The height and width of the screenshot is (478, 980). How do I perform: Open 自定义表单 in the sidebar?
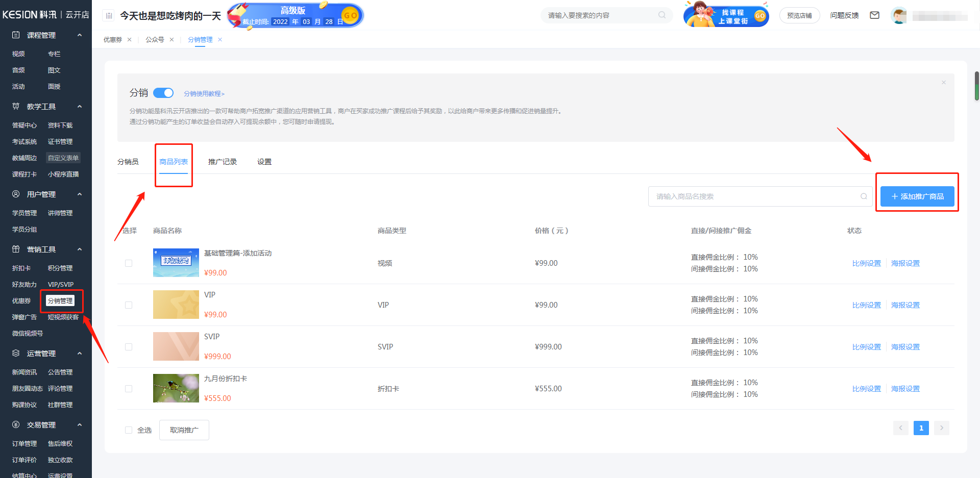coord(63,158)
